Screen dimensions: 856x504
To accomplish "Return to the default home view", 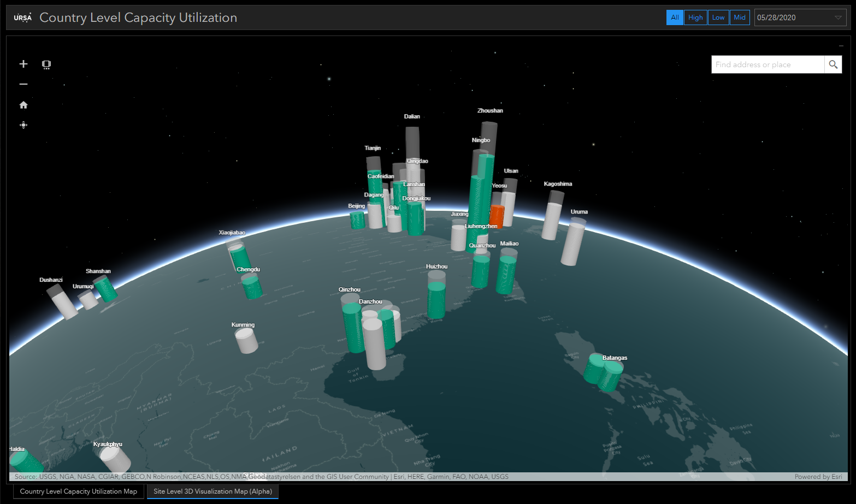I will pyautogui.click(x=23, y=105).
